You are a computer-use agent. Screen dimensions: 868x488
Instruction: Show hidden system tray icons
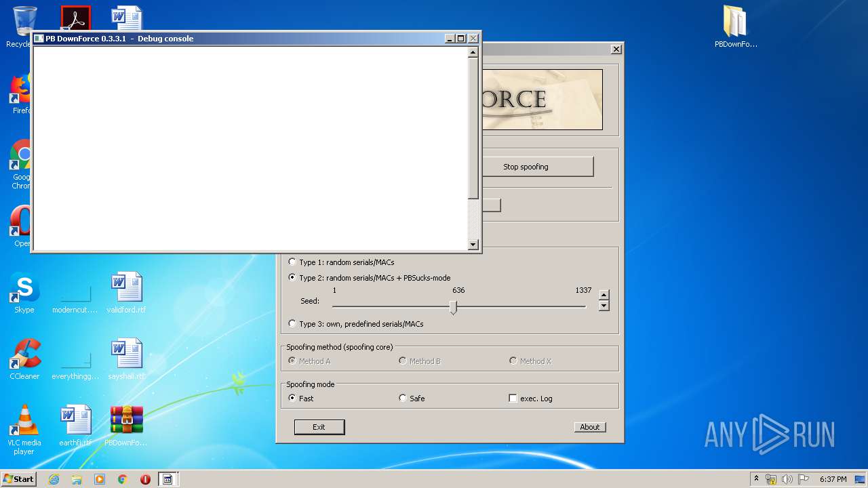tap(756, 479)
